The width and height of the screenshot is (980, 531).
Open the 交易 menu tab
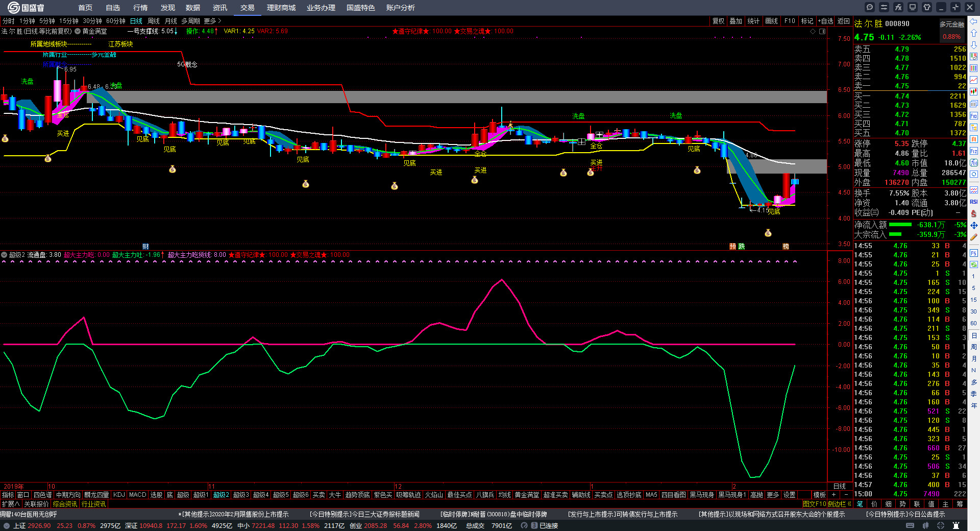pyautogui.click(x=248, y=8)
